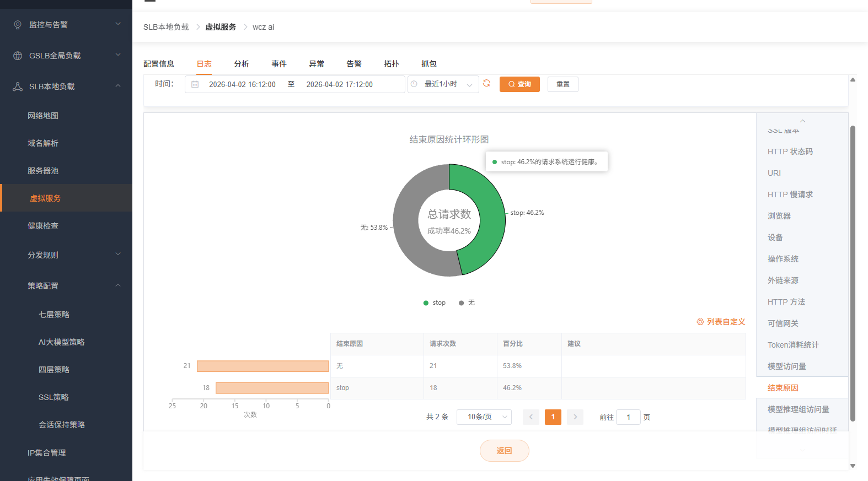Expand the 分发规则 submenu chevron

coord(118,254)
